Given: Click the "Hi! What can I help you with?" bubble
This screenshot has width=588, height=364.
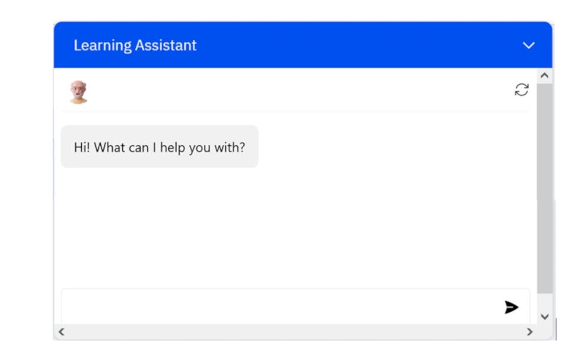Looking at the screenshot, I should click(x=159, y=147).
